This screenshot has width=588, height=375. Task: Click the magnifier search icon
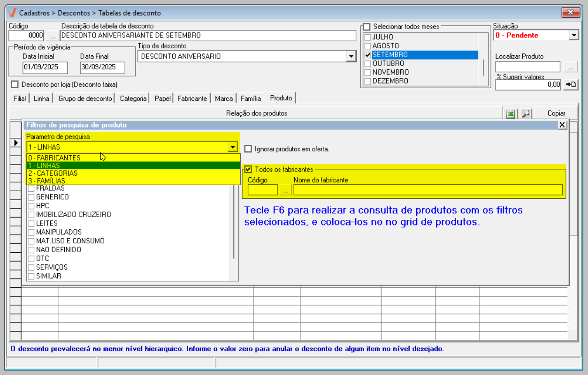526,113
